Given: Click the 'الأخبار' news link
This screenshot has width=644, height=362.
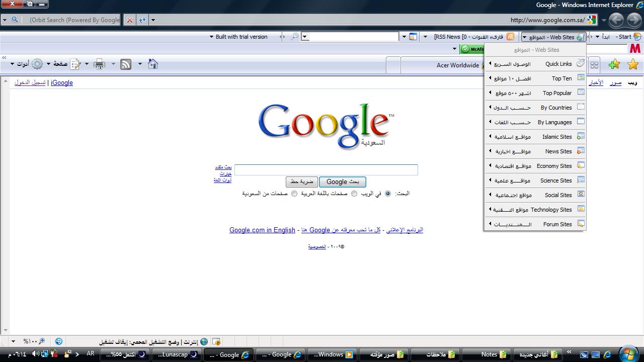Looking at the screenshot, I should point(596,82).
